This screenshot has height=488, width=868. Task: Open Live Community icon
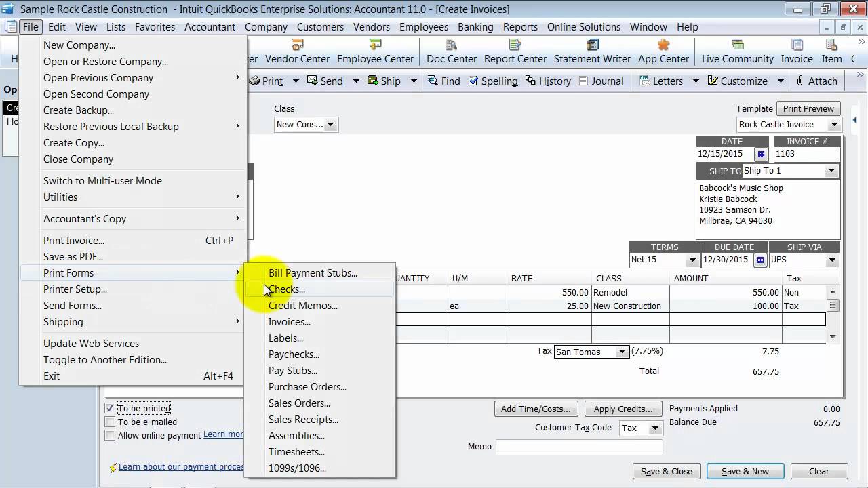pos(737,52)
